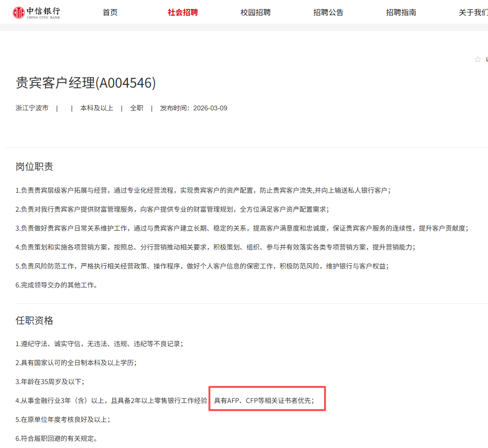Favorite this job with the star icon
Screen dimensions: 488x448
pyautogui.click(x=478, y=59)
